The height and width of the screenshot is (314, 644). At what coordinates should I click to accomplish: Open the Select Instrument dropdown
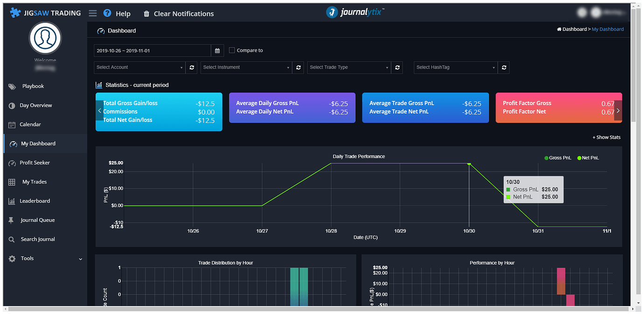coord(246,67)
